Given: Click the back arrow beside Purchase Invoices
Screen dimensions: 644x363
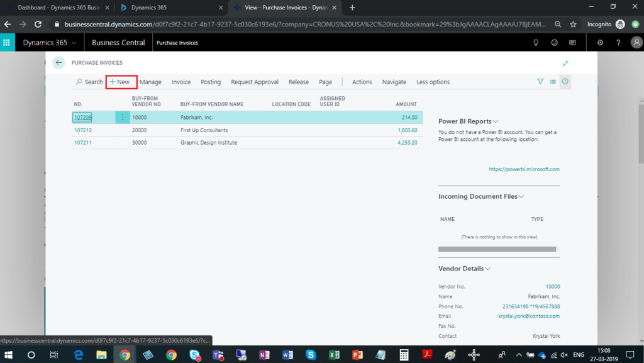Looking at the screenshot, I should click(58, 63).
